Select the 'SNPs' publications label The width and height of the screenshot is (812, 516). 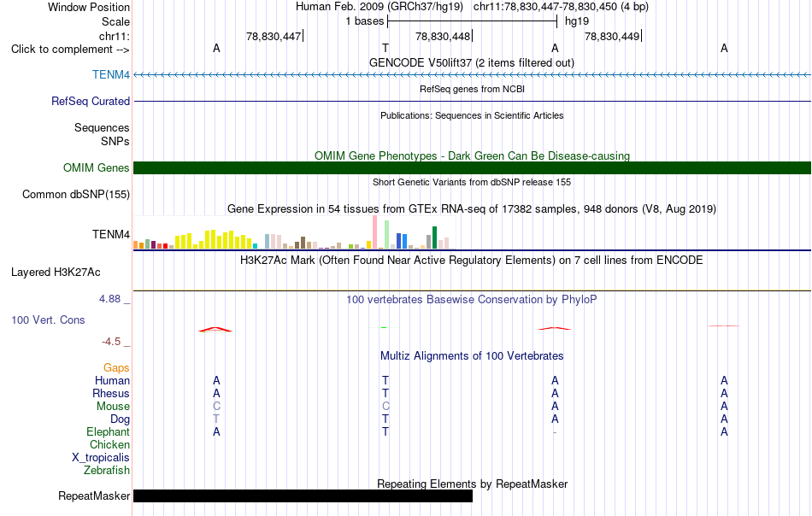[x=115, y=141]
